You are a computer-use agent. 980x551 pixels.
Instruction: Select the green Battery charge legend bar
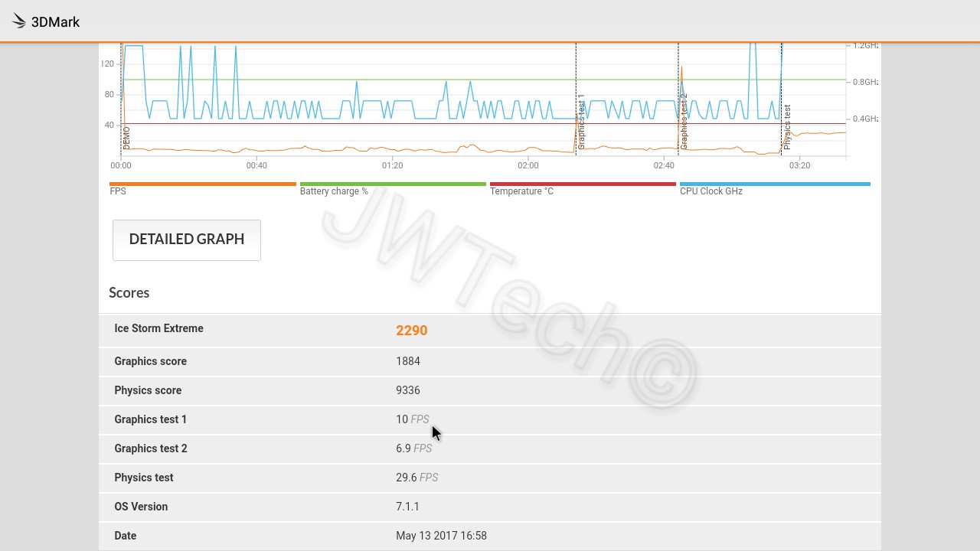coord(393,184)
